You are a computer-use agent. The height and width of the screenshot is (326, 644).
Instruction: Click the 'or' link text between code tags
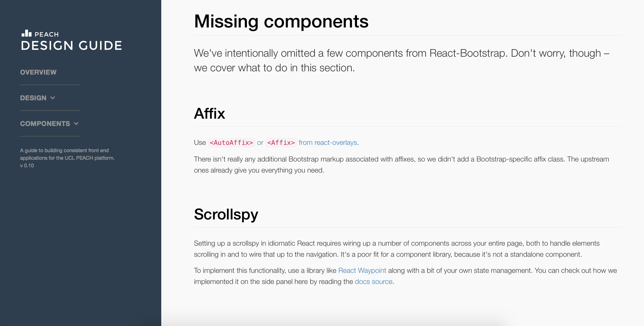click(x=260, y=143)
